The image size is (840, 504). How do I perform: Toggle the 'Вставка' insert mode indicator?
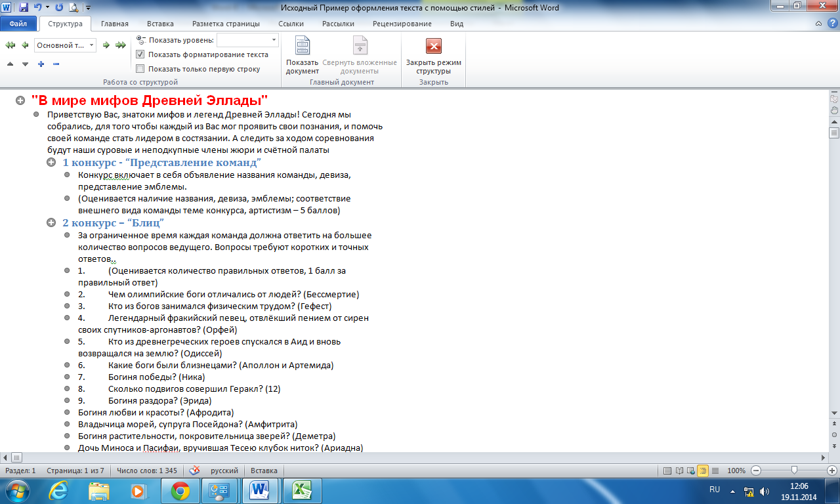pyautogui.click(x=264, y=471)
